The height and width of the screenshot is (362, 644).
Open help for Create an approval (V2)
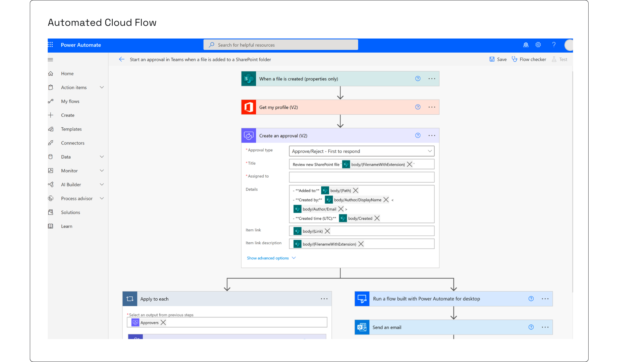[418, 136]
